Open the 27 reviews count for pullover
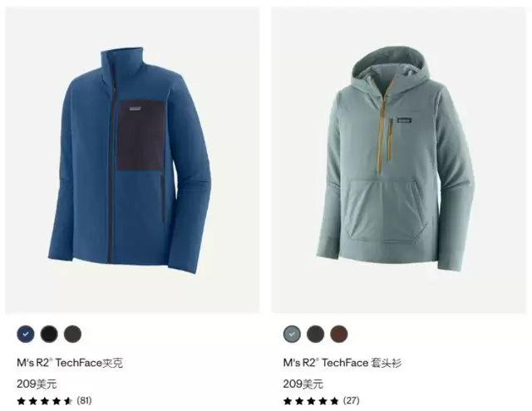 pyautogui.click(x=351, y=400)
